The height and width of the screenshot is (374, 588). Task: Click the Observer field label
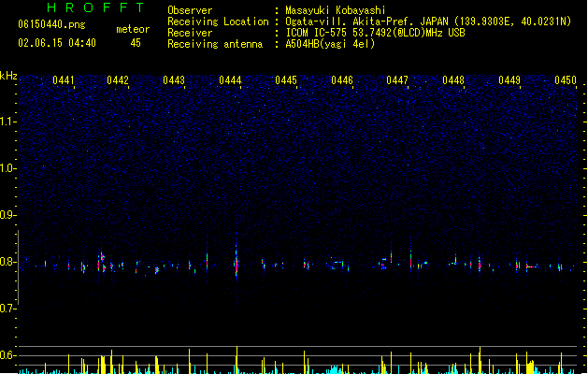[x=190, y=10]
